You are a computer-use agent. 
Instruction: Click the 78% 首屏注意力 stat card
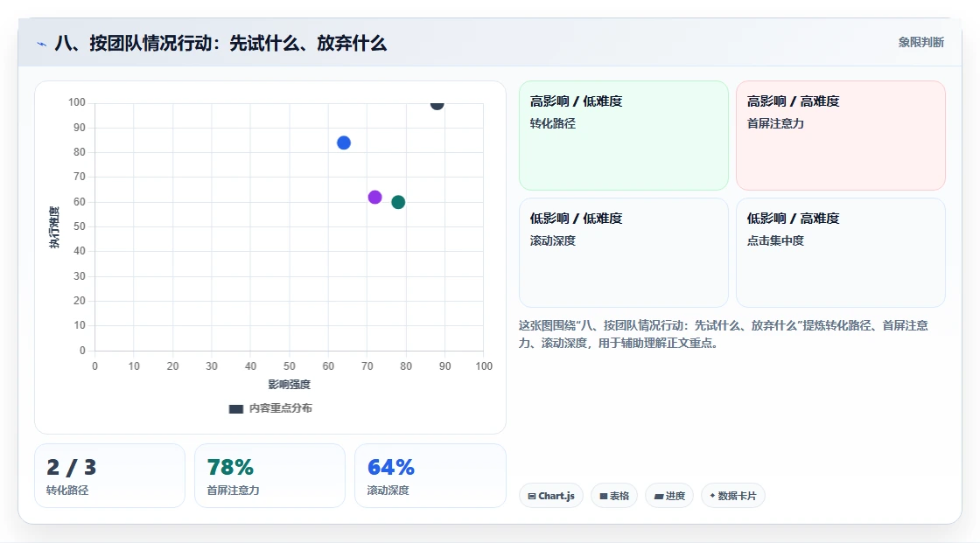pos(270,476)
